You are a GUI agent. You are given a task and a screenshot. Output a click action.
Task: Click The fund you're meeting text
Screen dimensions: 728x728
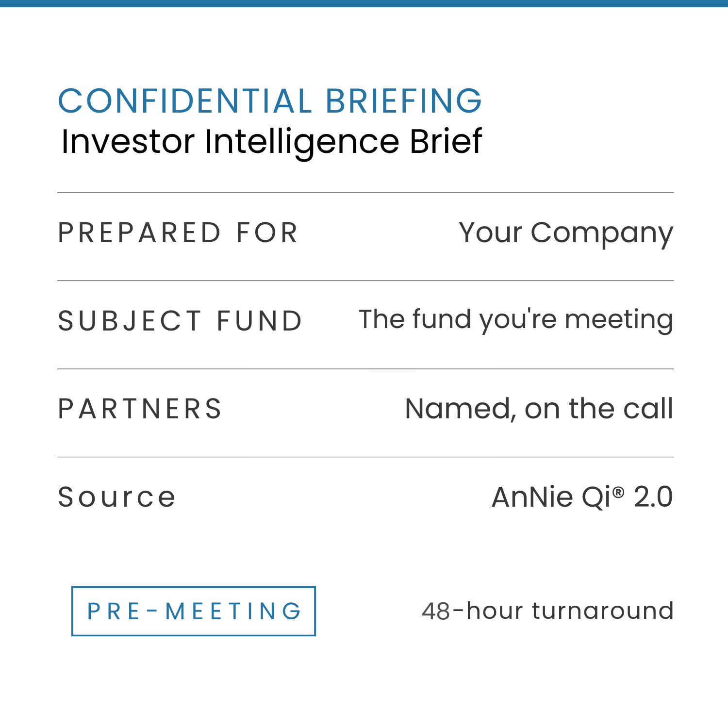point(516,320)
